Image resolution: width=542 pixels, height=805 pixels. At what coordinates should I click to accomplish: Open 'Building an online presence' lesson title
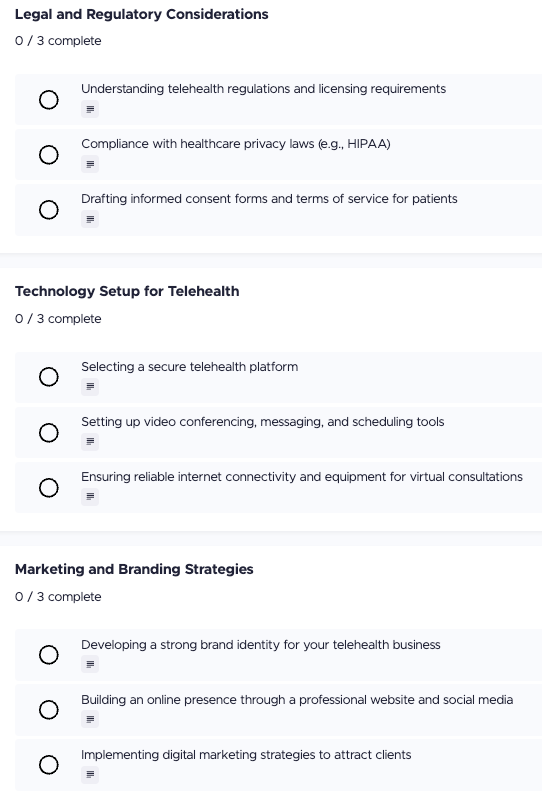coord(297,700)
